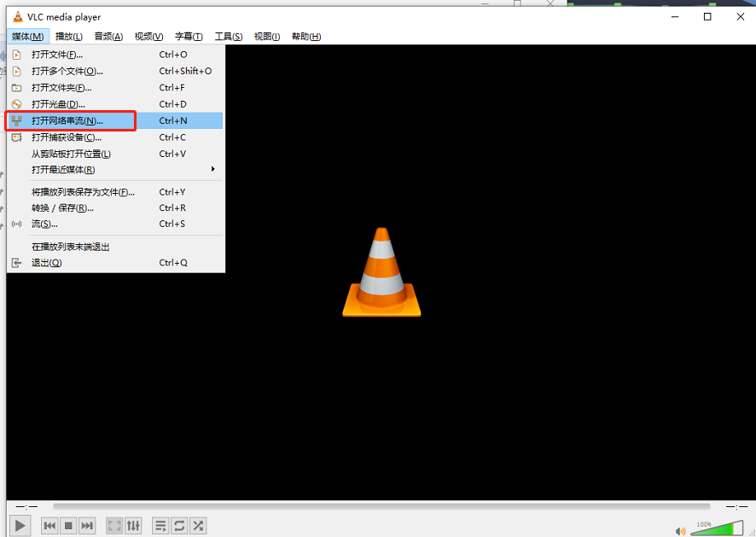Viewport: 756px width, 537px height.
Task: Toggle shuffle random playback
Action: pos(198,525)
